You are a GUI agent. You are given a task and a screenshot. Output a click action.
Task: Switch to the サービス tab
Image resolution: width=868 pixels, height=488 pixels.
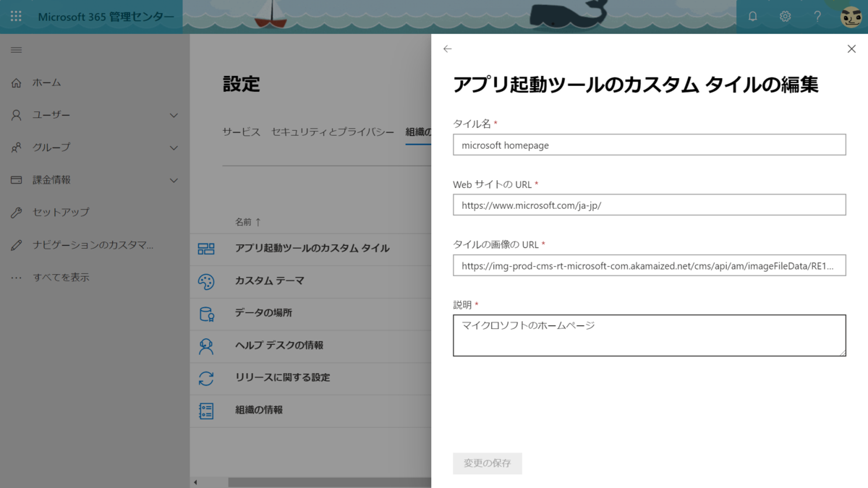pyautogui.click(x=242, y=132)
